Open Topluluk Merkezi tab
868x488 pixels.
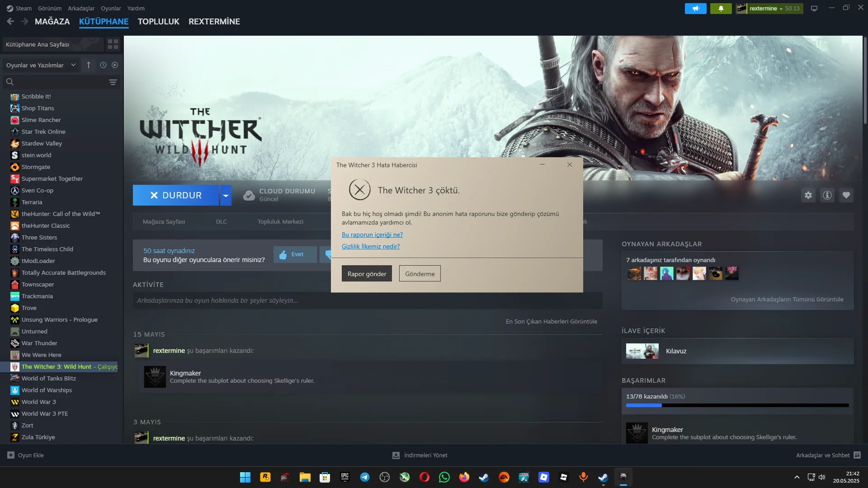tap(280, 221)
